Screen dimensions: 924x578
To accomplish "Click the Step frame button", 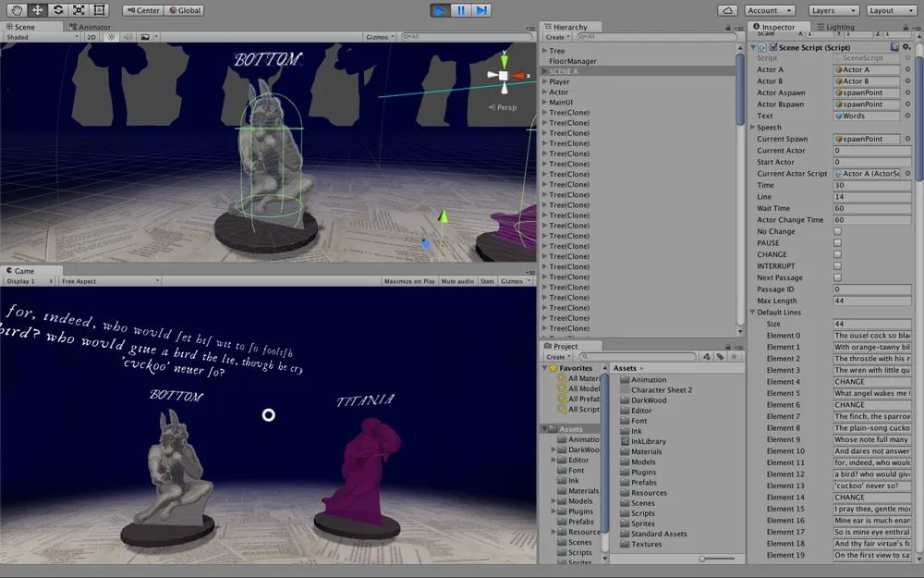I will [481, 10].
